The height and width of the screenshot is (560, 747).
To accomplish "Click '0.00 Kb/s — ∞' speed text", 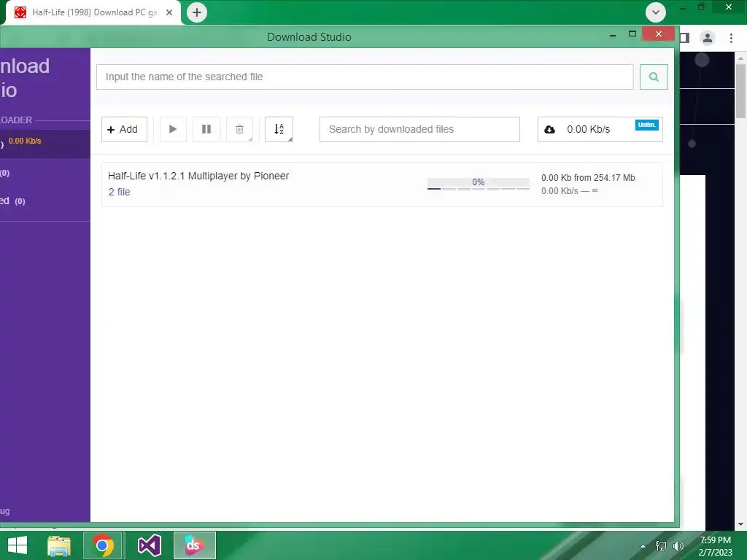I will click(x=569, y=191).
